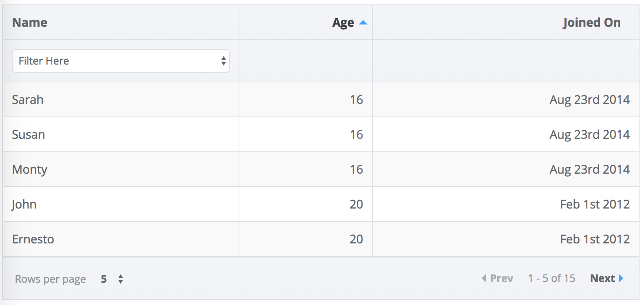Click the Next right arrow icon
Screen dimensions: 644x305
tap(621, 278)
